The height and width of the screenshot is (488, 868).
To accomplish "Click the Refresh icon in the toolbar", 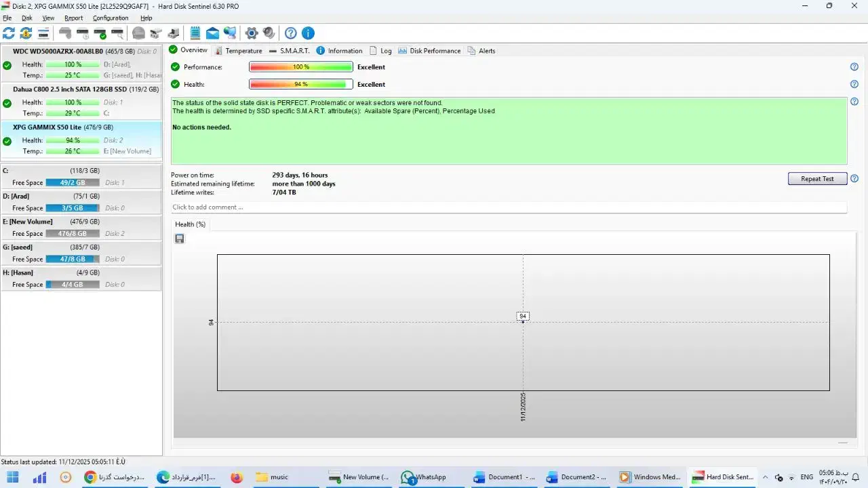I will pos(9,33).
